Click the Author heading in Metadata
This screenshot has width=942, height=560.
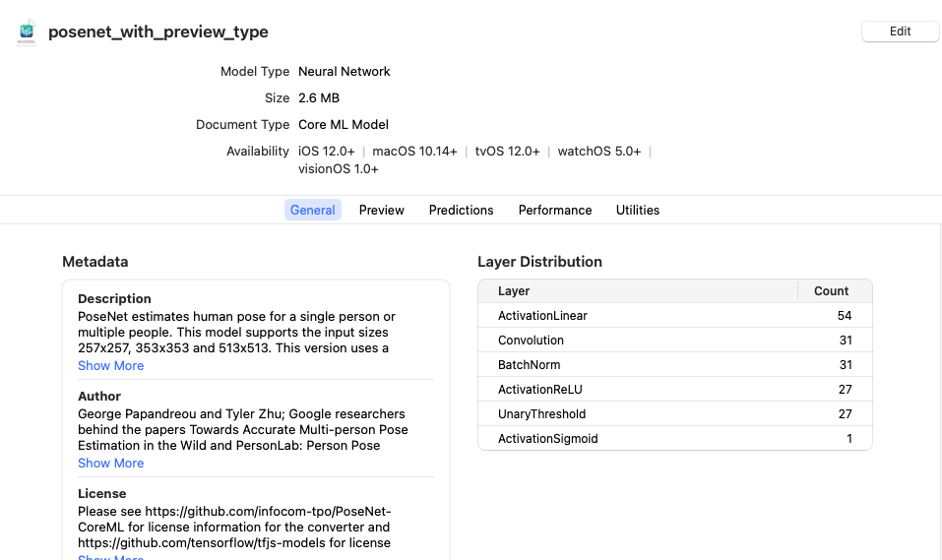tap(99, 396)
